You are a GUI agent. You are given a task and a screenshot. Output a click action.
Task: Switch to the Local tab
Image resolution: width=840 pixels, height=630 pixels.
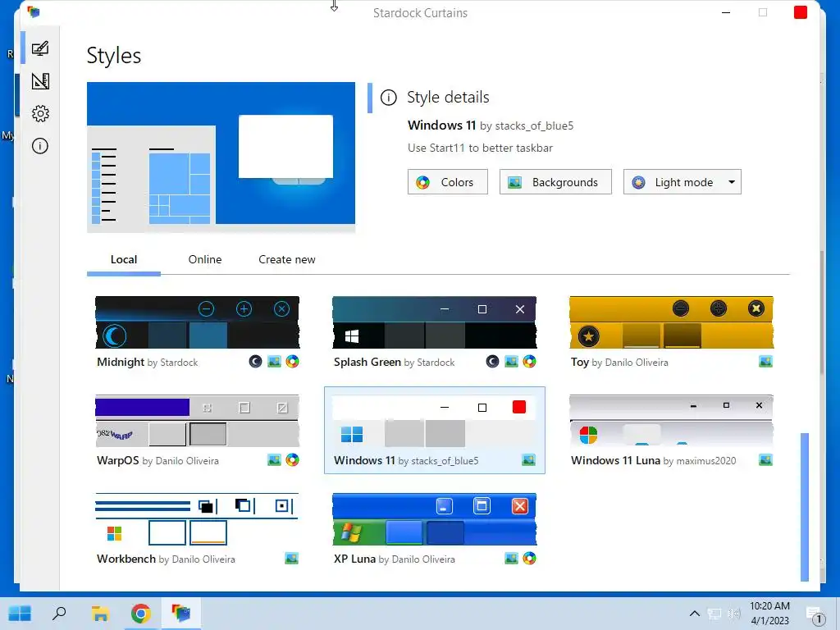(x=124, y=260)
